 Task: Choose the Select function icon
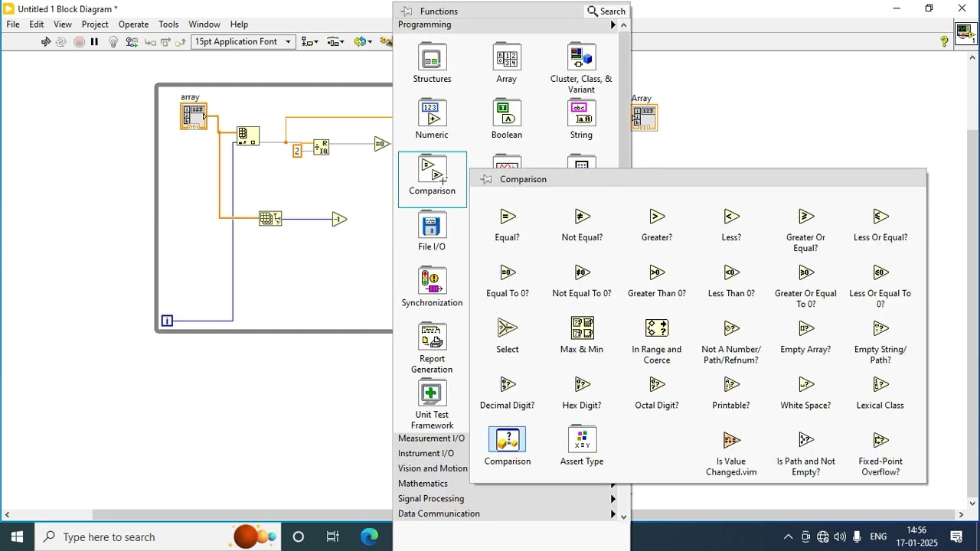pos(507,328)
